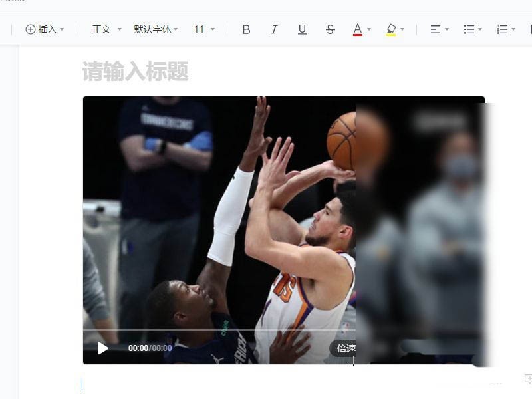
Task: Toggle Underline formatting
Action: [302, 29]
